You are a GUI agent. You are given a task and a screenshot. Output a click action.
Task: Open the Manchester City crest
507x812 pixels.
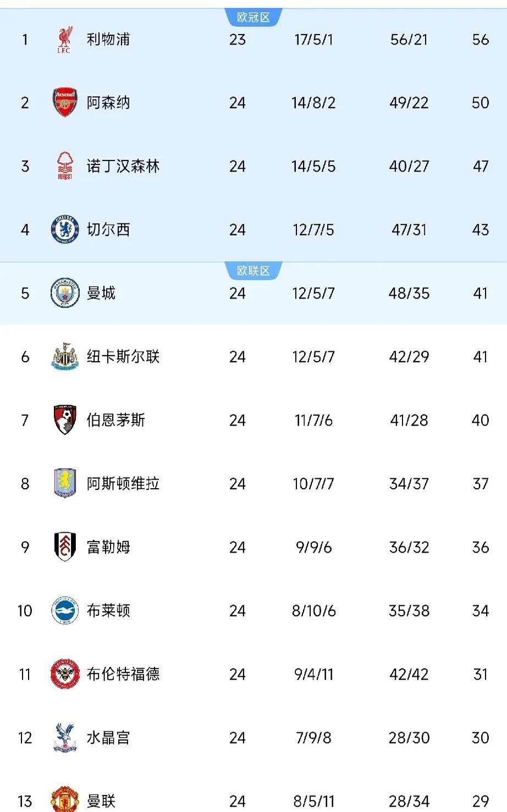click(64, 293)
